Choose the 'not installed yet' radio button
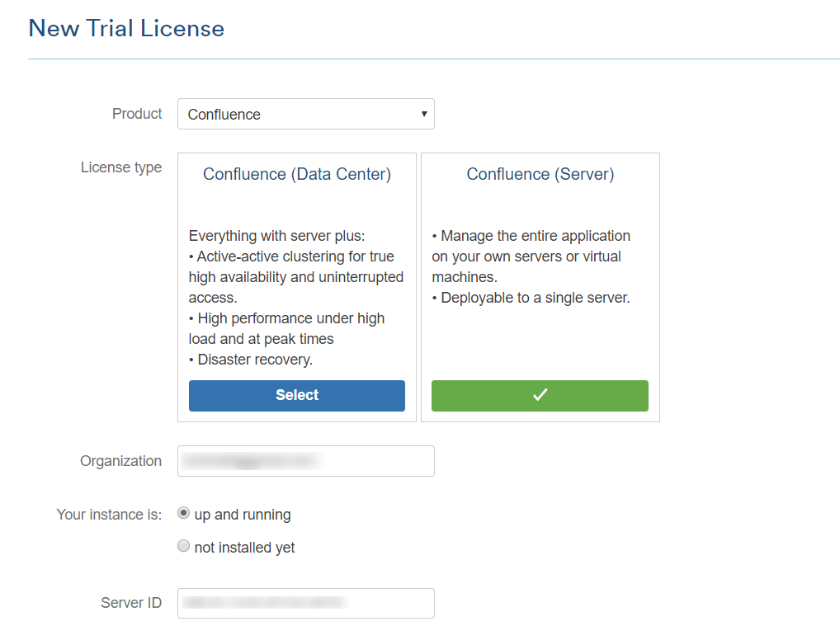 [184, 547]
